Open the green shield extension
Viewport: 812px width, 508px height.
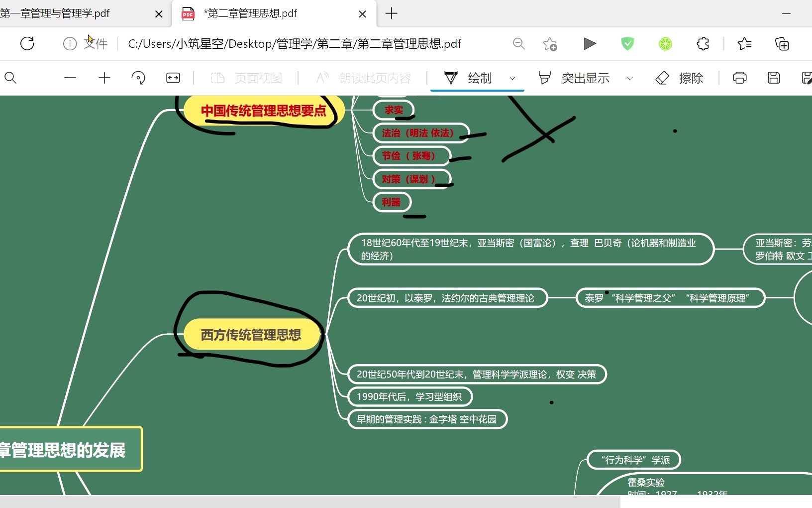(628, 44)
